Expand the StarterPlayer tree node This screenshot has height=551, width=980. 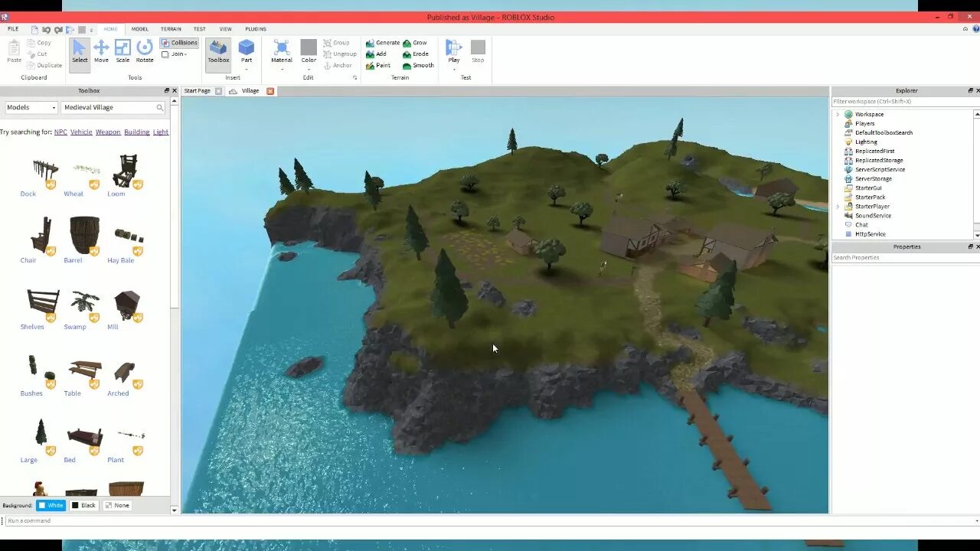click(838, 207)
